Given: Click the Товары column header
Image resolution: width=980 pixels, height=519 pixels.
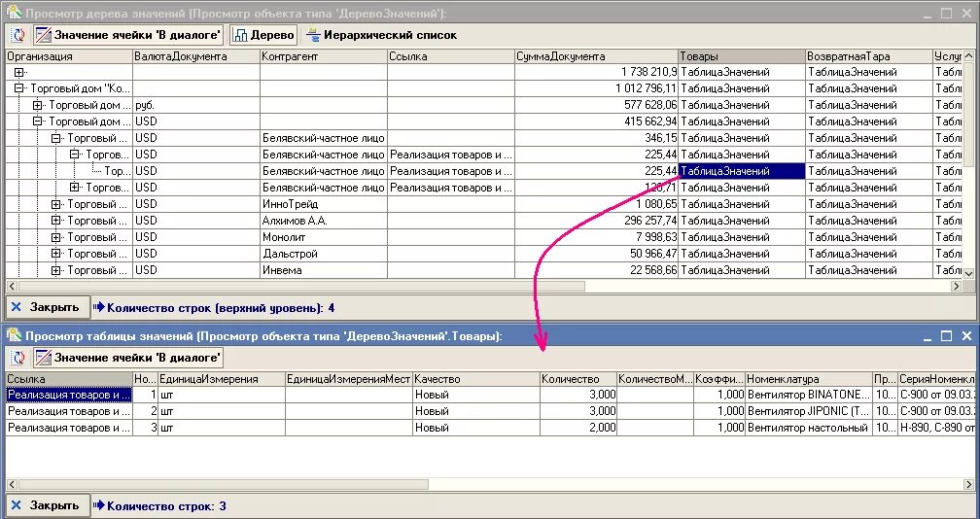Looking at the screenshot, I should [x=742, y=56].
